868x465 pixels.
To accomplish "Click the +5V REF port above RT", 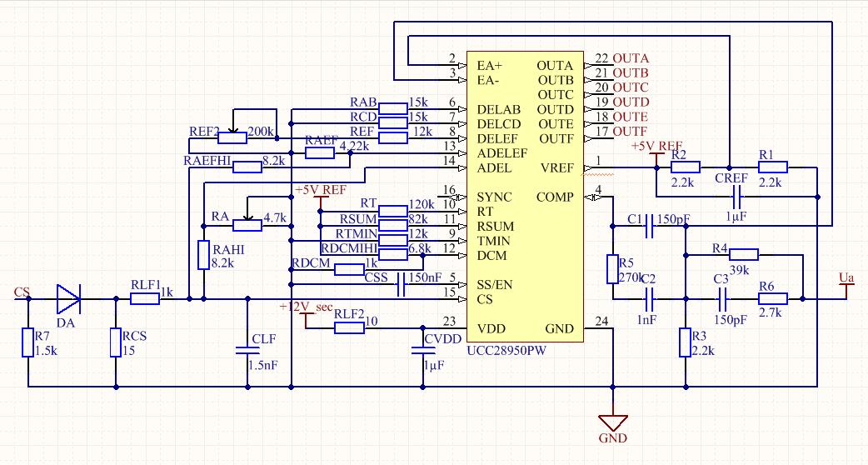I will [x=321, y=191].
